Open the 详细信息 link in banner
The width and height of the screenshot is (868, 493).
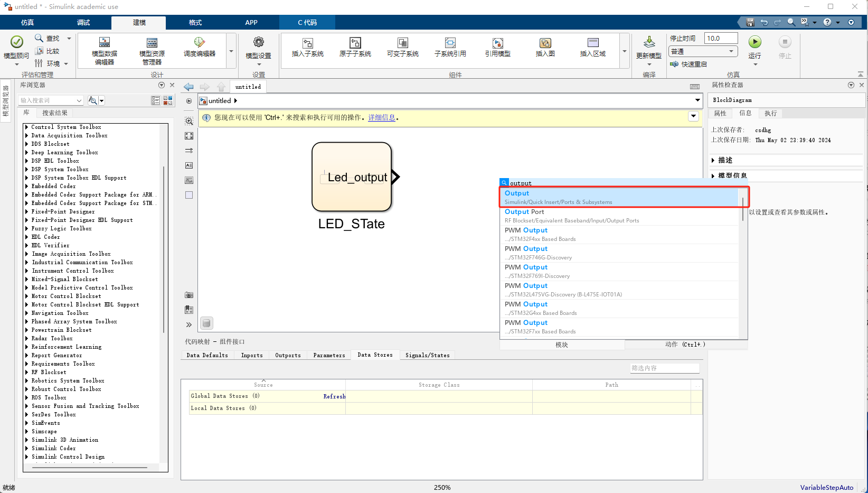pyautogui.click(x=382, y=117)
